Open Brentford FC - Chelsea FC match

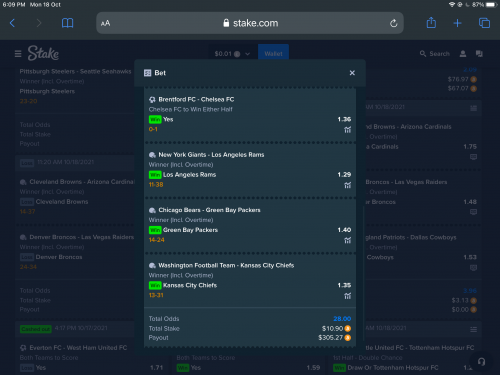point(196,99)
